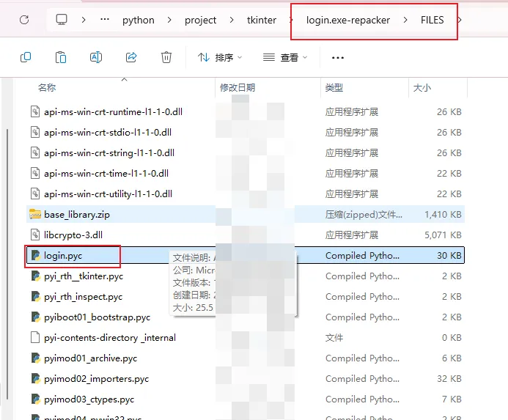Sort by the 名称 column header

[47, 87]
